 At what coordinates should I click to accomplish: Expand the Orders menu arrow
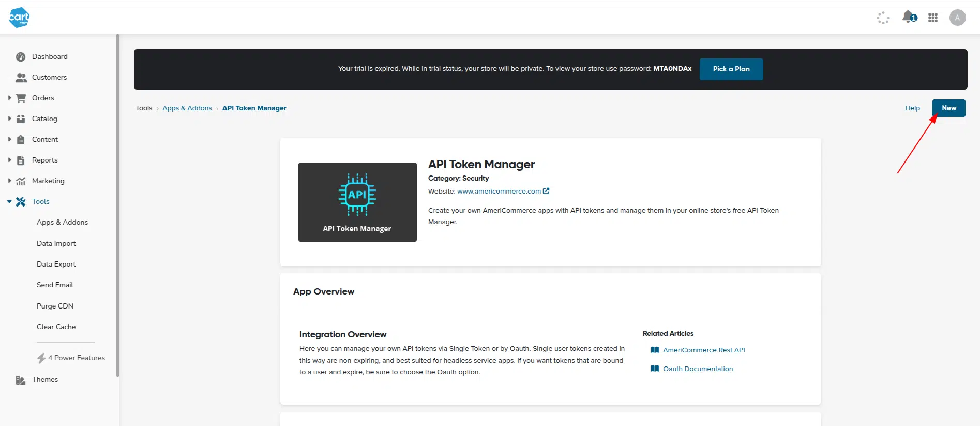(x=9, y=98)
